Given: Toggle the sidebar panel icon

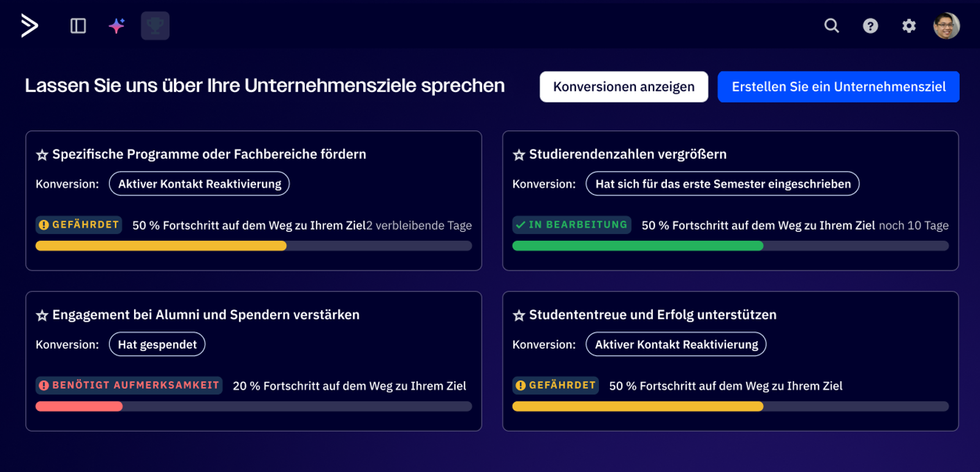Looking at the screenshot, I should [78, 26].
